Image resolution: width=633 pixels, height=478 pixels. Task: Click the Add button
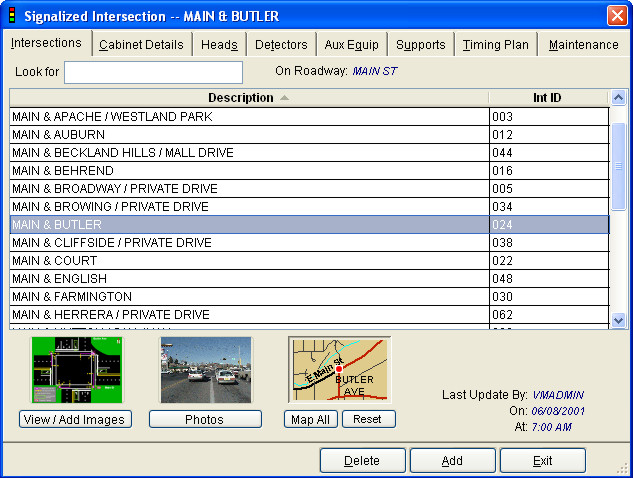[x=453, y=460]
